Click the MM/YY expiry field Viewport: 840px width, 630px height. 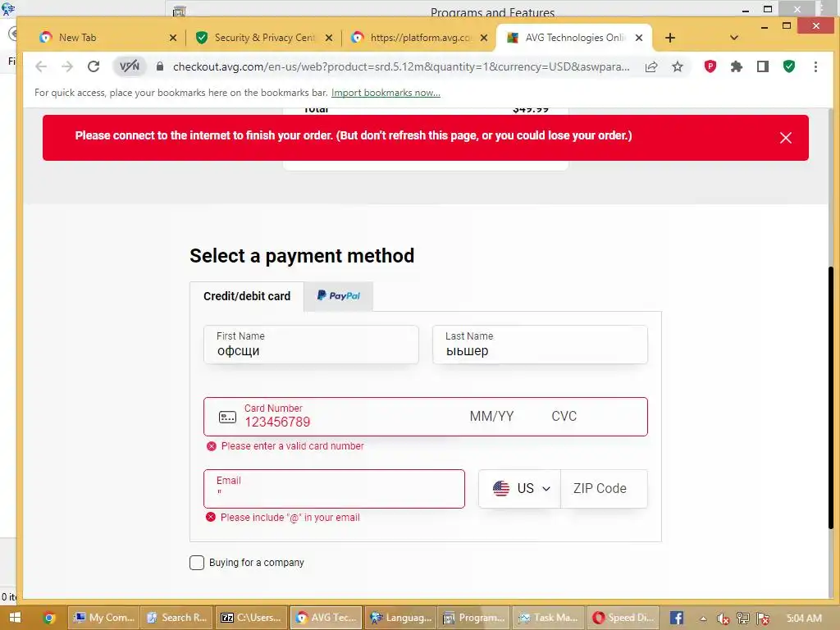pyautogui.click(x=492, y=416)
